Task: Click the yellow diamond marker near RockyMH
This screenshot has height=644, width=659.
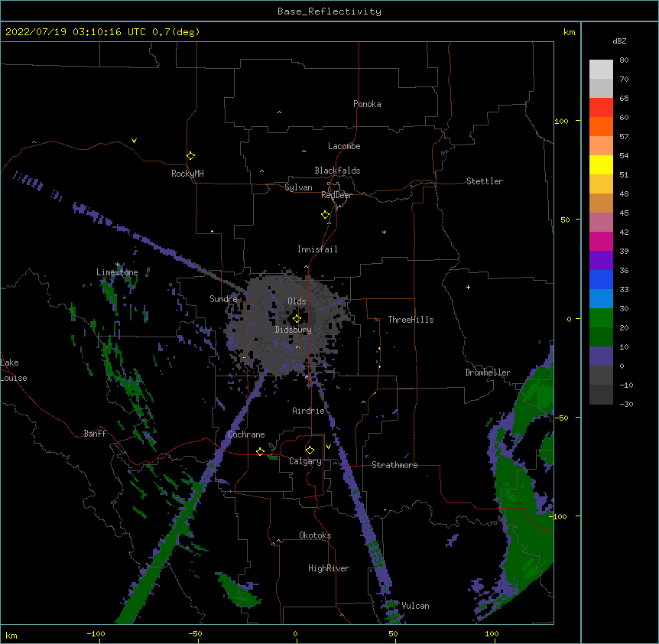Action: (x=190, y=156)
